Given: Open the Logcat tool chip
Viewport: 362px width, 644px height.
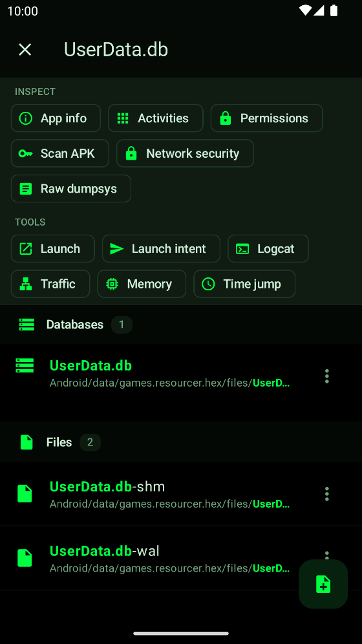Looking at the screenshot, I should pyautogui.click(x=268, y=249).
